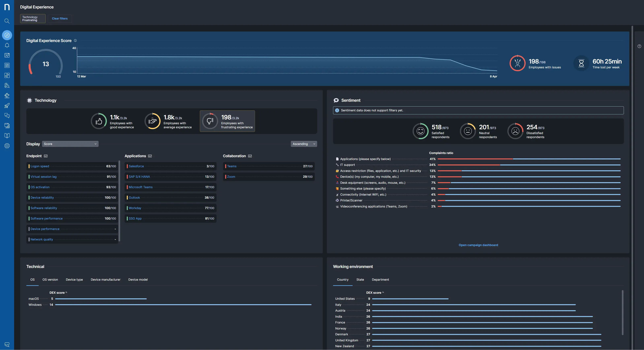The height and width of the screenshot is (350, 644).
Task: Click the Windows DEX score bar
Action: pyautogui.click(x=183, y=305)
